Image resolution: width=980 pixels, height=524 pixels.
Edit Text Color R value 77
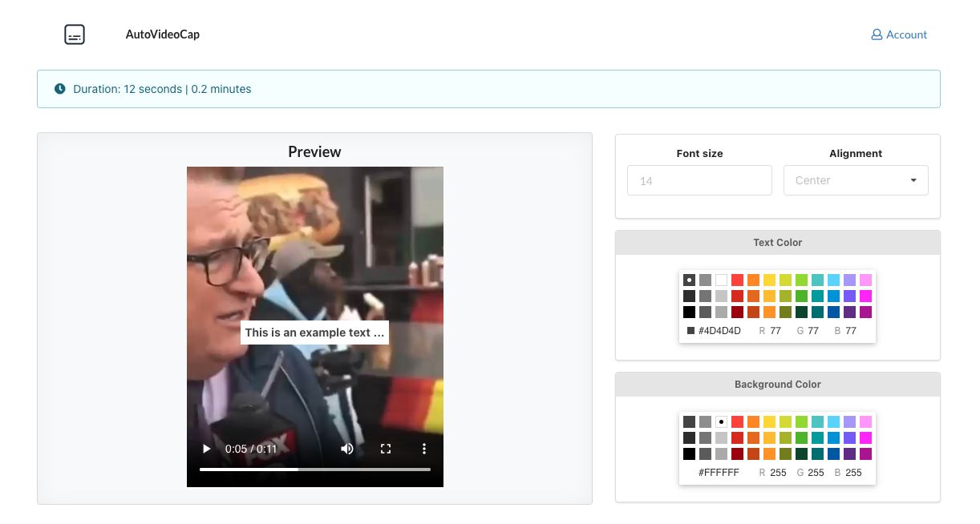pyautogui.click(x=775, y=330)
